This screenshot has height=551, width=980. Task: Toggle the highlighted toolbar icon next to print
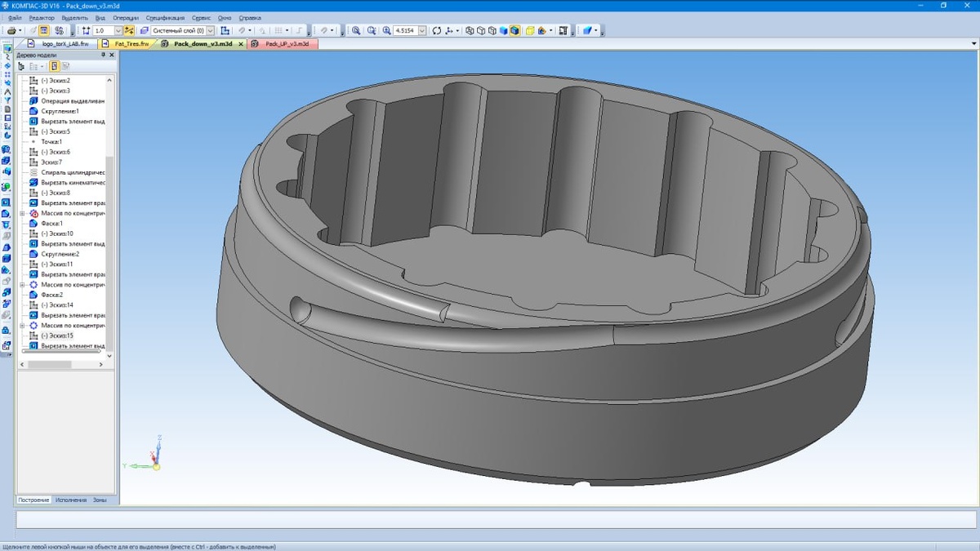point(43,31)
